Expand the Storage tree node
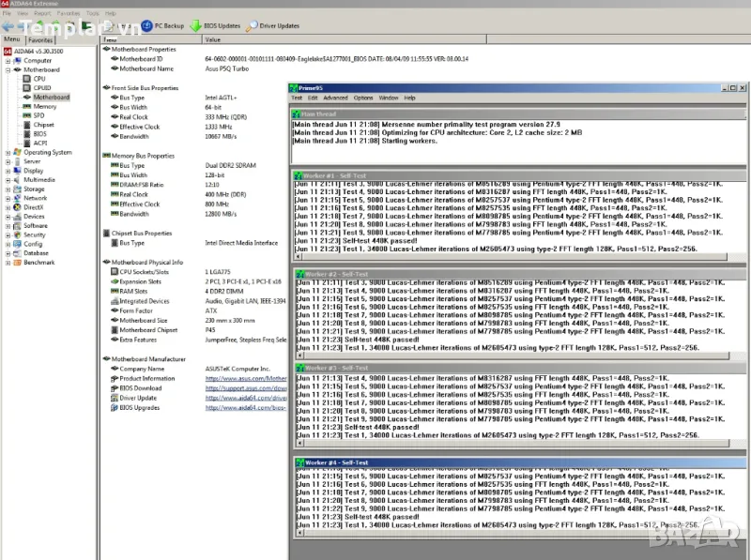The height and width of the screenshot is (560, 751). pyautogui.click(x=8, y=189)
